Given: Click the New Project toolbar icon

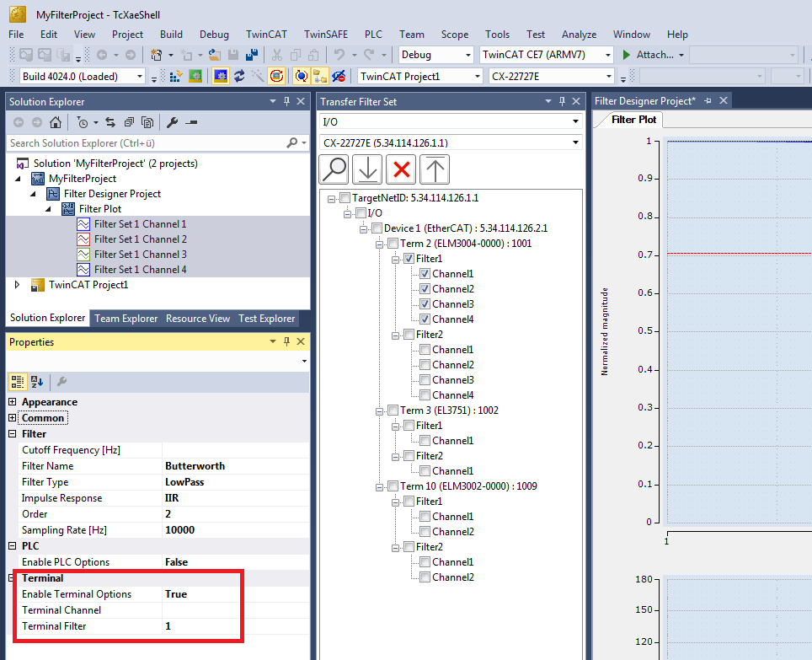Looking at the screenshot, I should pyautogui.click(x=156, y=55).
